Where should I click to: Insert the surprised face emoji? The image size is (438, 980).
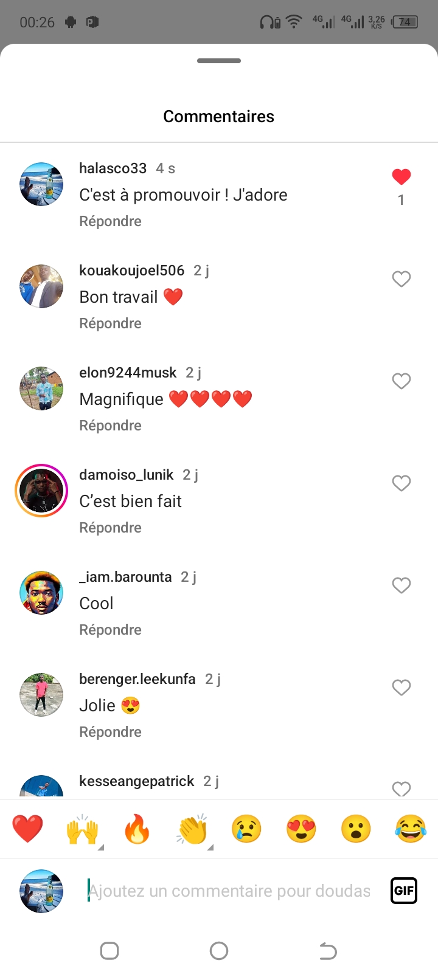click(x=356, y=829)
